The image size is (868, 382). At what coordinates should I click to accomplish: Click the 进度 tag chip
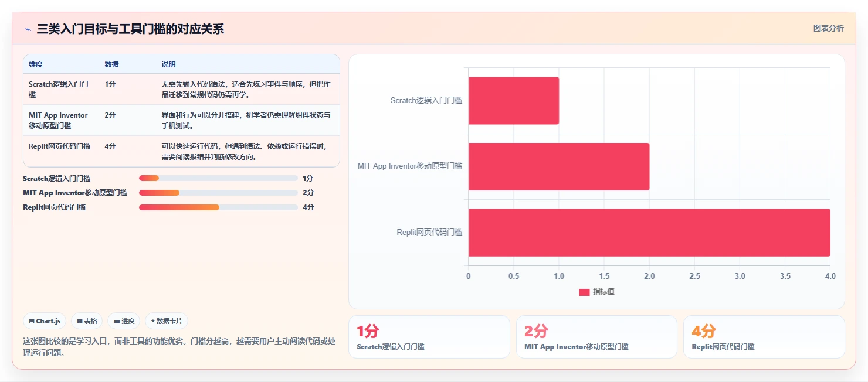pyautogui.click(x=124, y=321)
